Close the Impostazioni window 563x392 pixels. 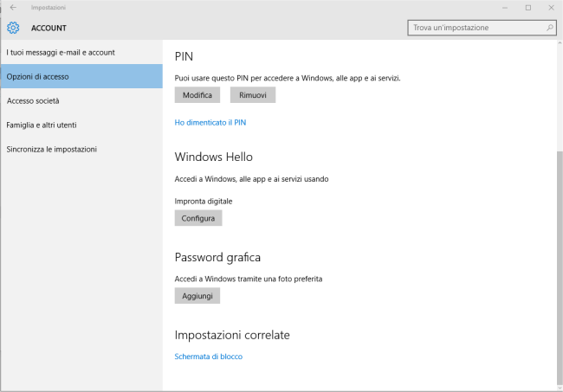(x=551, y=8)
